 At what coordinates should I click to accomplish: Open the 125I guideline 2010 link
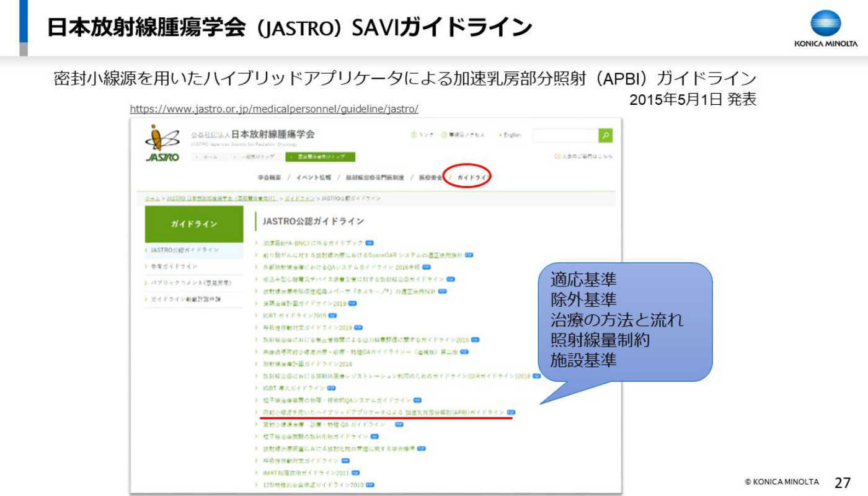point(313,485)
